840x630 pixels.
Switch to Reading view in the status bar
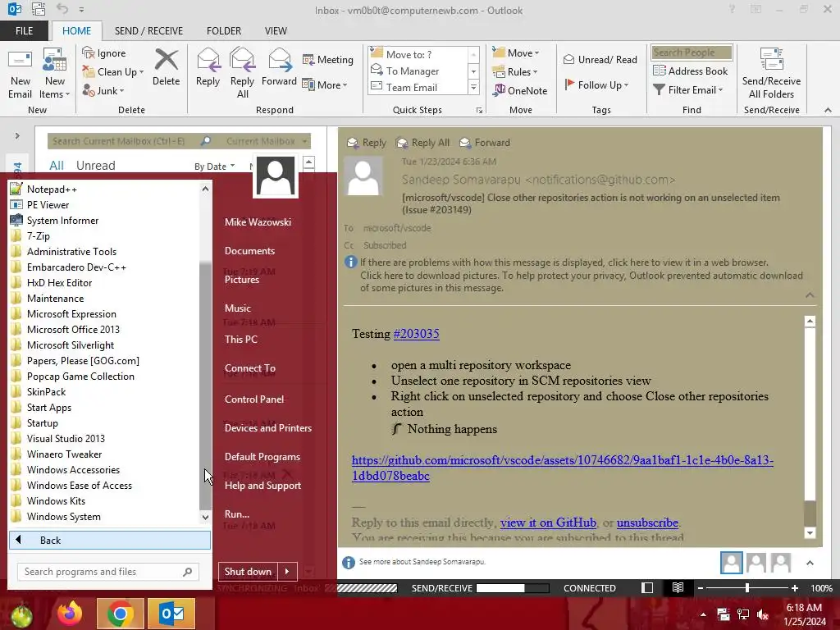[678, 587]
